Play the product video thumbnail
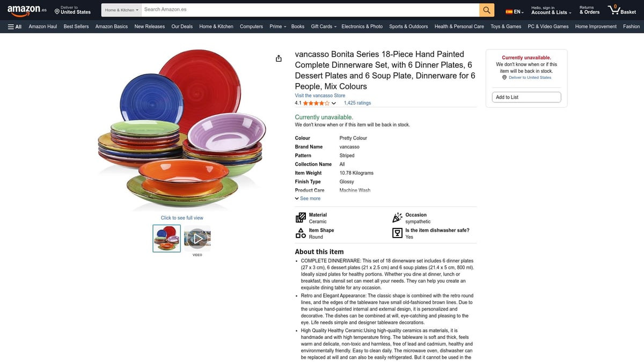The image size is (644, 362). click(x=197, y=238)
